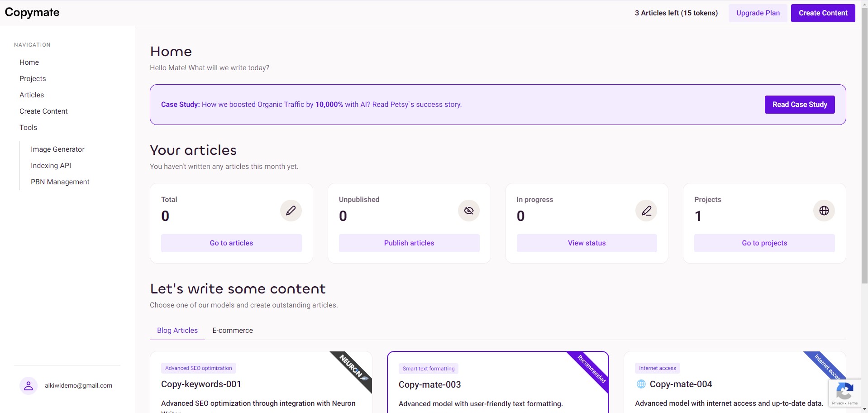The image size is (868, 413).
Task: Open the Tools section in the sidebar
Action: tap(28, 127)
